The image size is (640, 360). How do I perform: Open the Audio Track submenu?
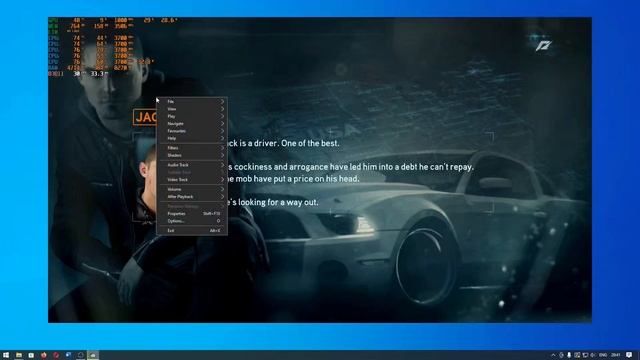[x=192, y=165]
